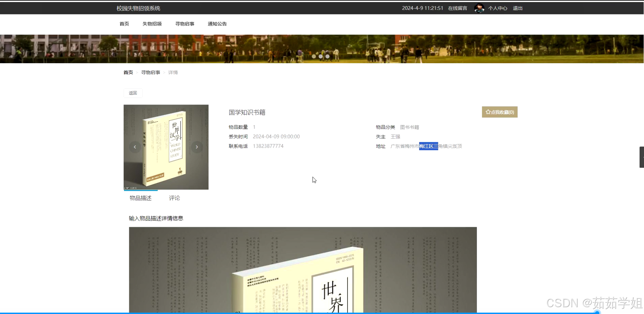The width and height of the screenshot is (644, 314).
Task: Click category value 图书书籍
Action: 410,127
